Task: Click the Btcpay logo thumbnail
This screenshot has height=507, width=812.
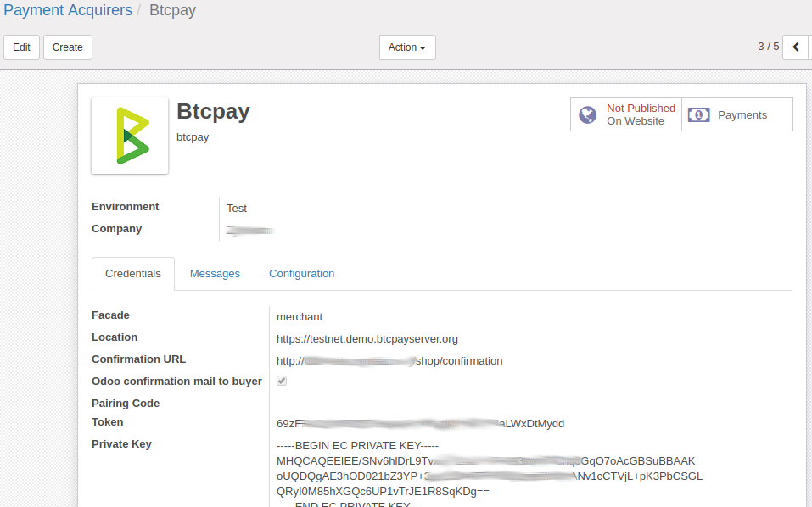Action: point(130,136)
